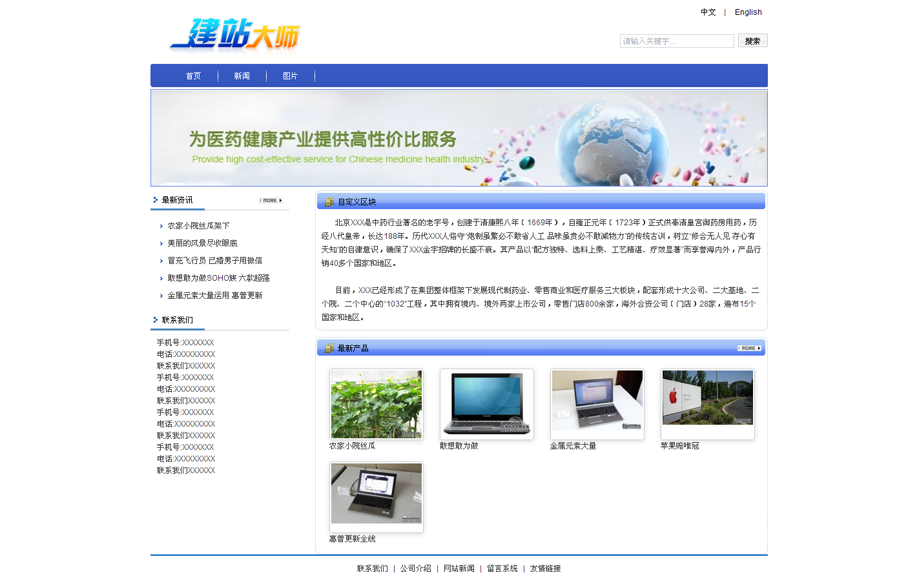Open news item 农家小院丝瓜架下
Viewport: 919px width, 588px height.
(x=198, y=226)
